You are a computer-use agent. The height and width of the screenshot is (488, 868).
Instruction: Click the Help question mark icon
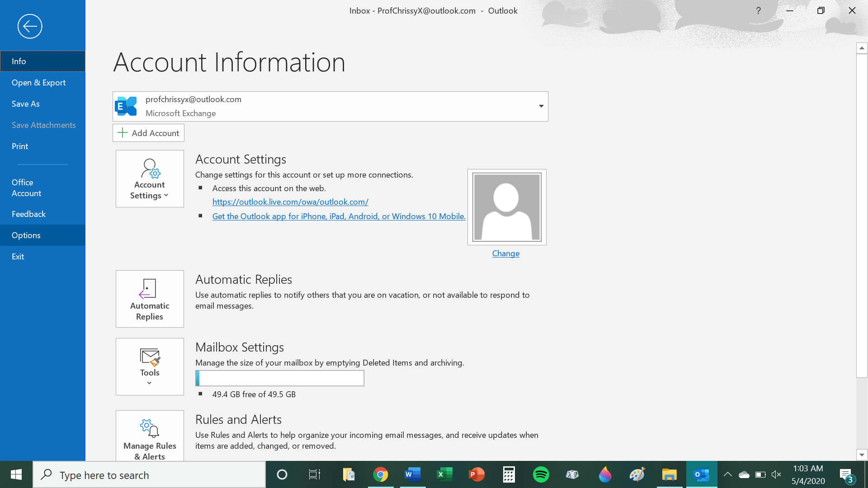pos(758,11)
